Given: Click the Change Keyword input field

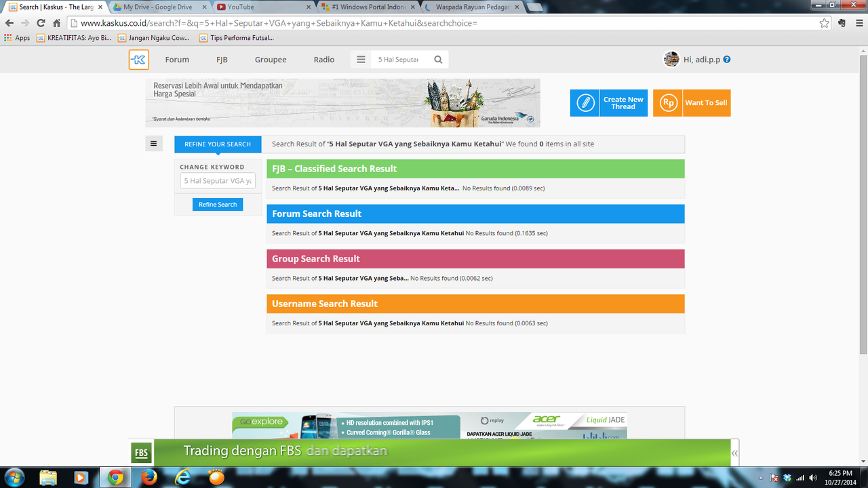Looking at the screenshot, I should click(x=218, y=181).
